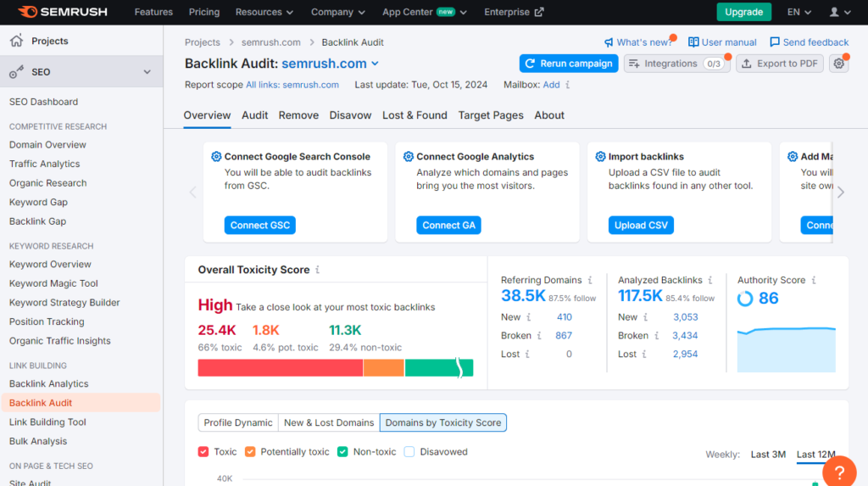Image resolution: width=868 pixels, height=486 pixels.
Task: Open the Target Pages tab
Action: tap(491, 115)
